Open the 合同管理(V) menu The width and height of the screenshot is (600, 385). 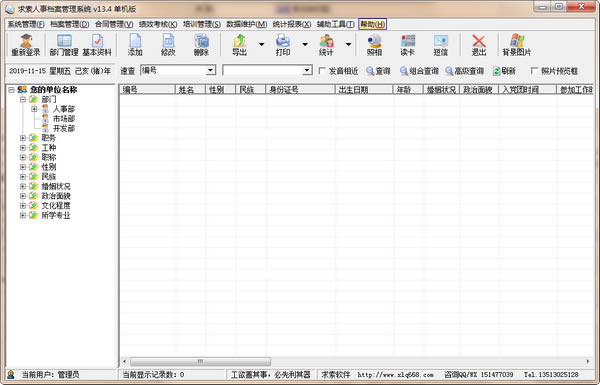click(x=114, y=24)
